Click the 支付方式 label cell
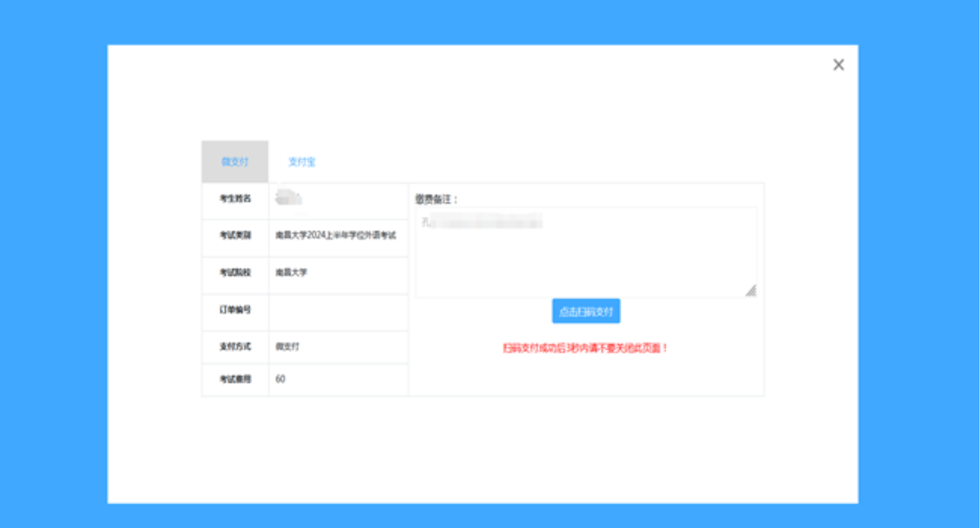 (235, 347)
